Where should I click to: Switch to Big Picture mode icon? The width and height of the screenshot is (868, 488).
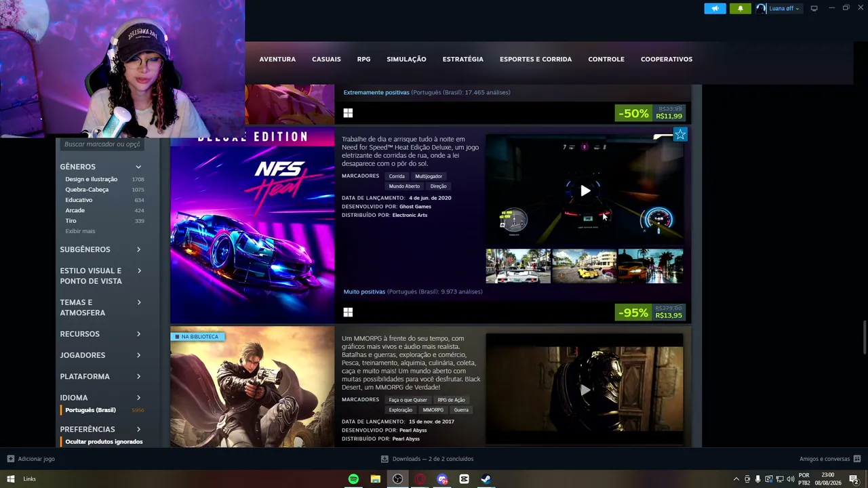click(x=814, y=8)
